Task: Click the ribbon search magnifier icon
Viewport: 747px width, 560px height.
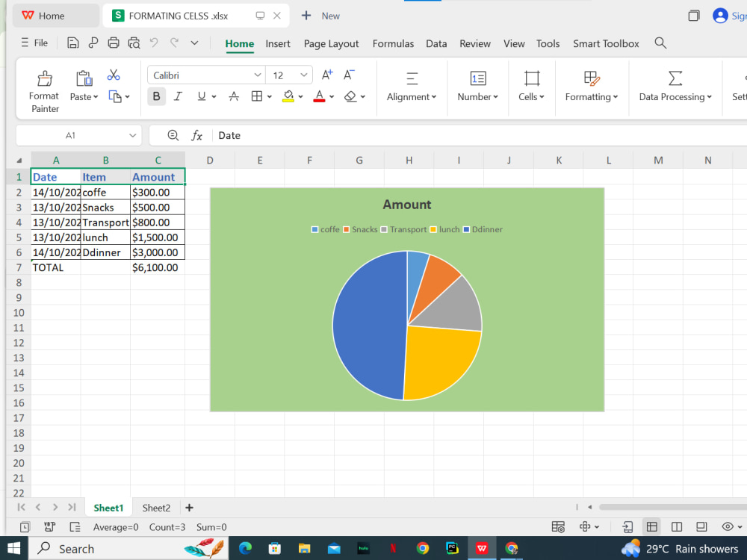Action: 660,43
